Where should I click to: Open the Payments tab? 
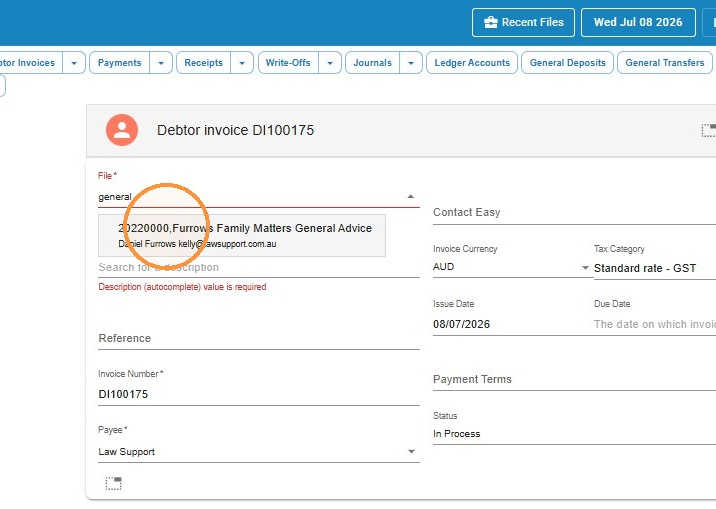[x=120, y=63]
